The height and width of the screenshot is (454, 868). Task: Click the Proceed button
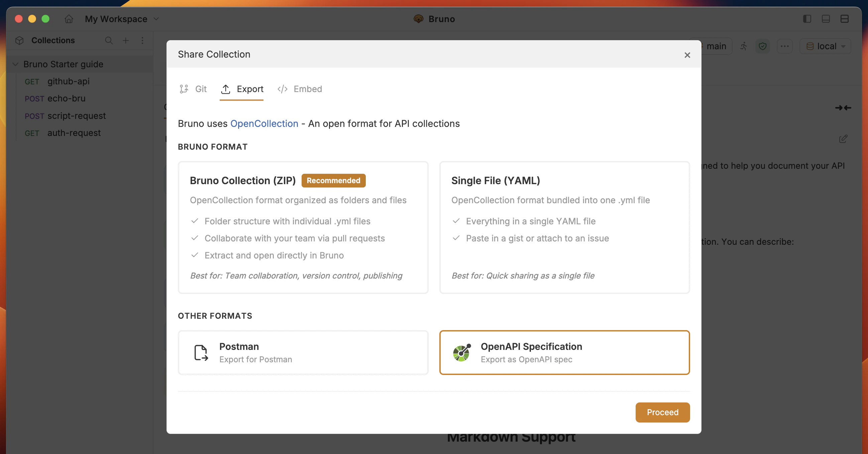[662, 412]
